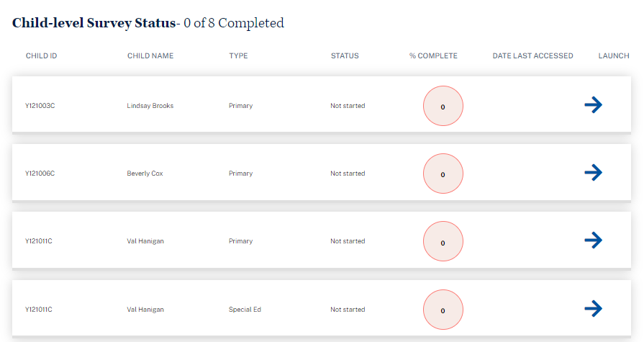Launch Val Hanigan's Primary survey arrow
The height and width of the screenshot is (342, 644).
pyautogui.click(x=593, y=240)
